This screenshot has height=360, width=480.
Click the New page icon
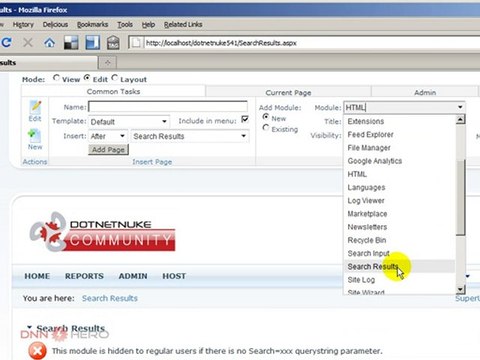click(35, 136)
